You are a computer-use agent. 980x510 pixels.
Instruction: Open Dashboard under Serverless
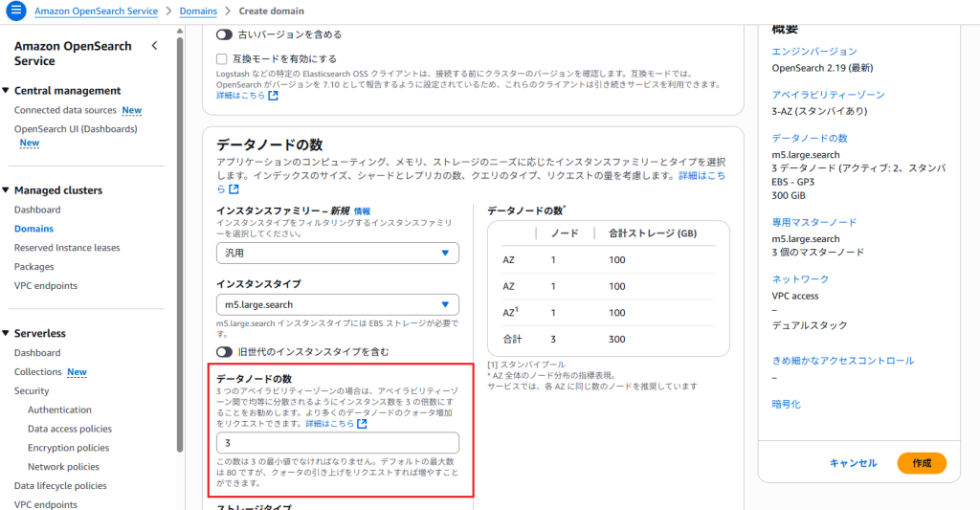point(37,353)
